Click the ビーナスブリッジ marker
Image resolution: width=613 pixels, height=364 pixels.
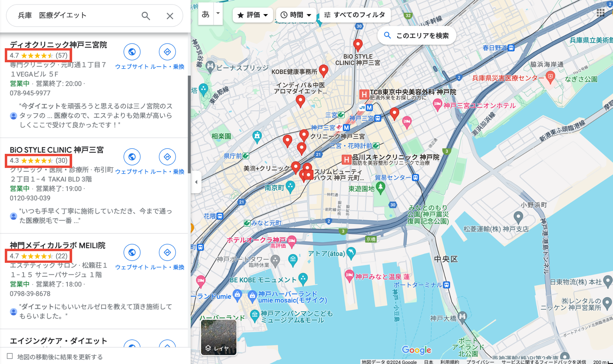210,67
